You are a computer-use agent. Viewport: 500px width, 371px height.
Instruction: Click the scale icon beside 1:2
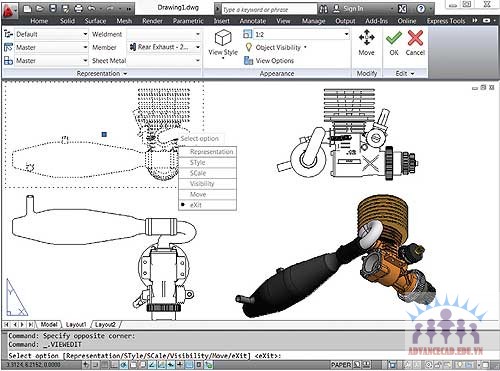(248, 34)
